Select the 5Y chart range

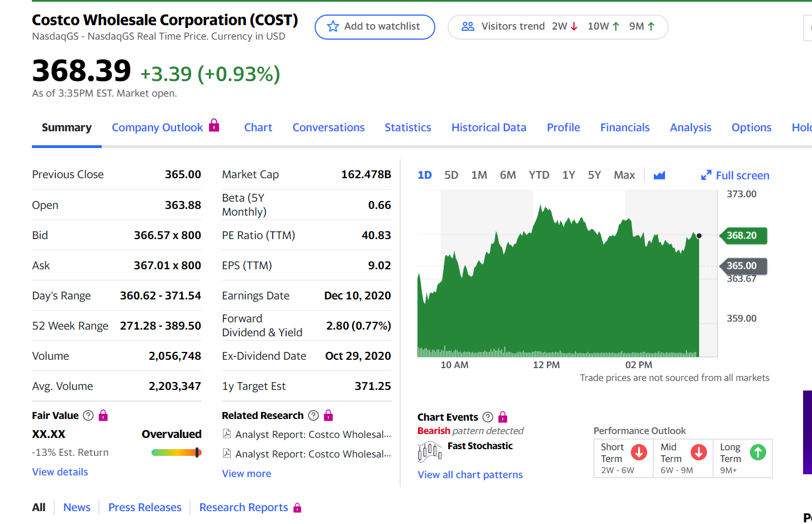pyautogui.click(x=595, y=175)
